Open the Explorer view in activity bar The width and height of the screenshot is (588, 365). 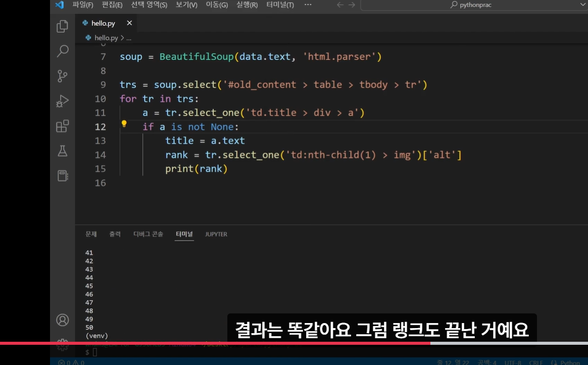(62, 26)
